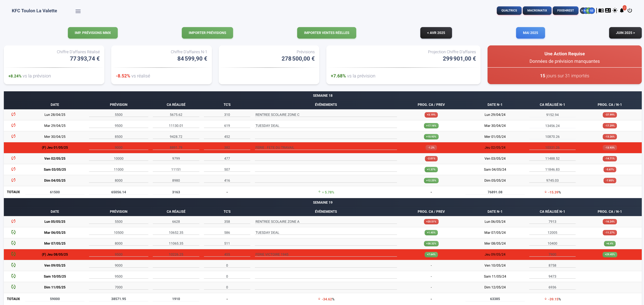Image resolution: width=644 pixels, height=305 pixels.
Task: Click the Semaine 19 section header
Action: tap(322, 203)
